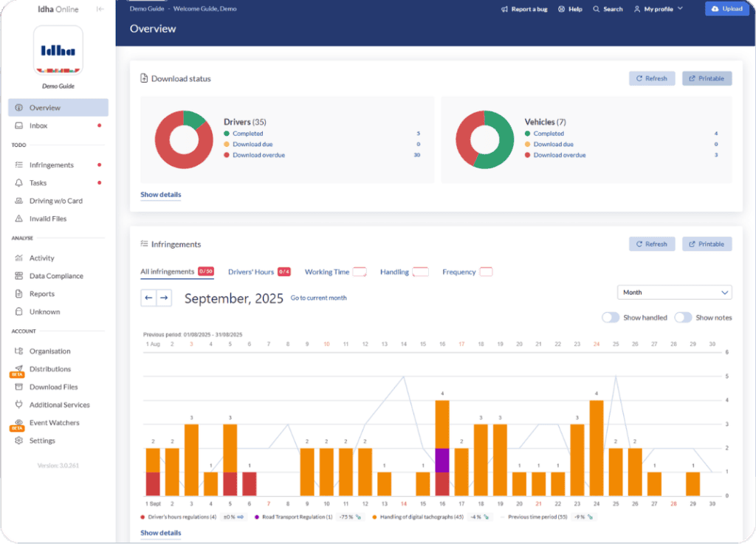Show details for Infringements chart
The height and width of the screenshot is (544, 756).
coord(160,533)
